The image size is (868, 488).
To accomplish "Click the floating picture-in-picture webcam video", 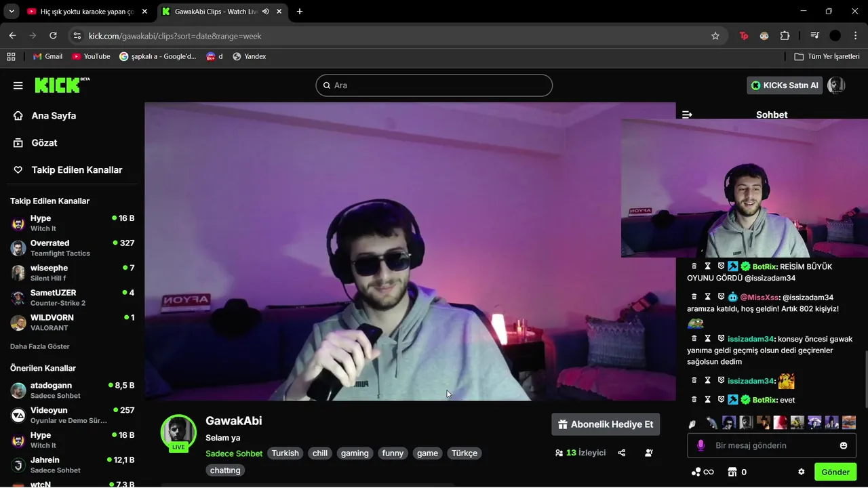I will coord(745,188).
